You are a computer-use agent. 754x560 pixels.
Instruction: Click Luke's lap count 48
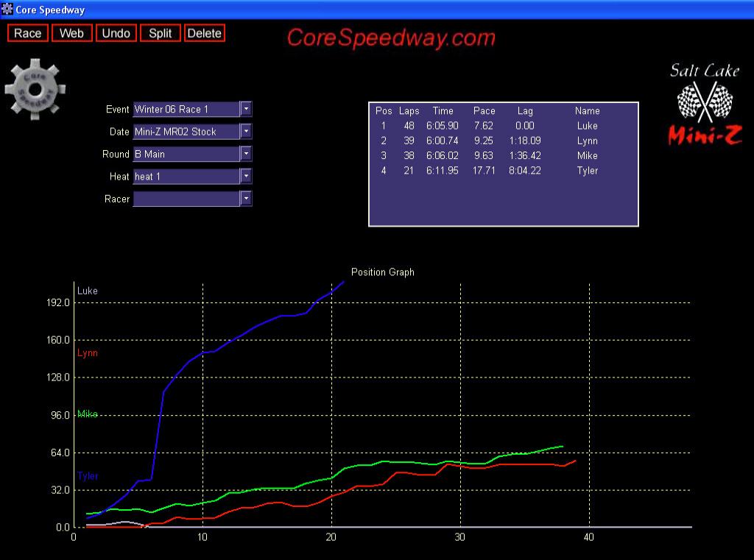(409, 126)
